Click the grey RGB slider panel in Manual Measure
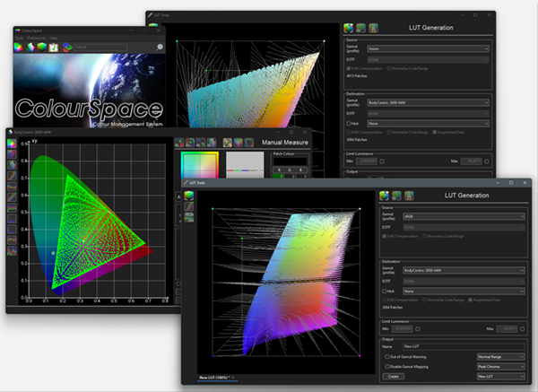 pos(245,165)
